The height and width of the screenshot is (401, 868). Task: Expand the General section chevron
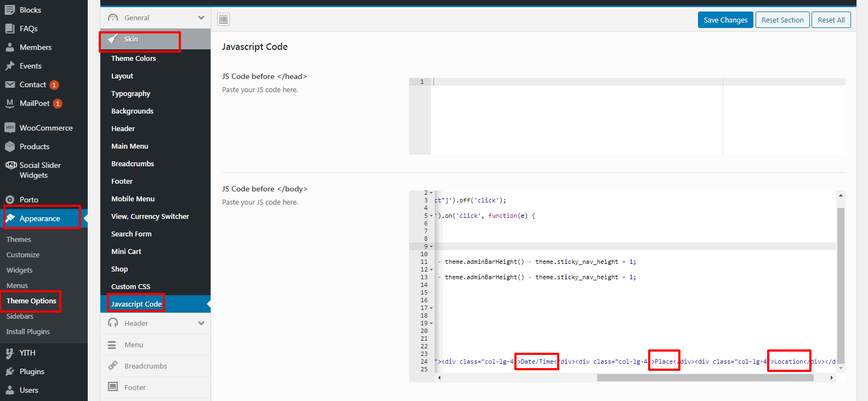tap(201, 18)
